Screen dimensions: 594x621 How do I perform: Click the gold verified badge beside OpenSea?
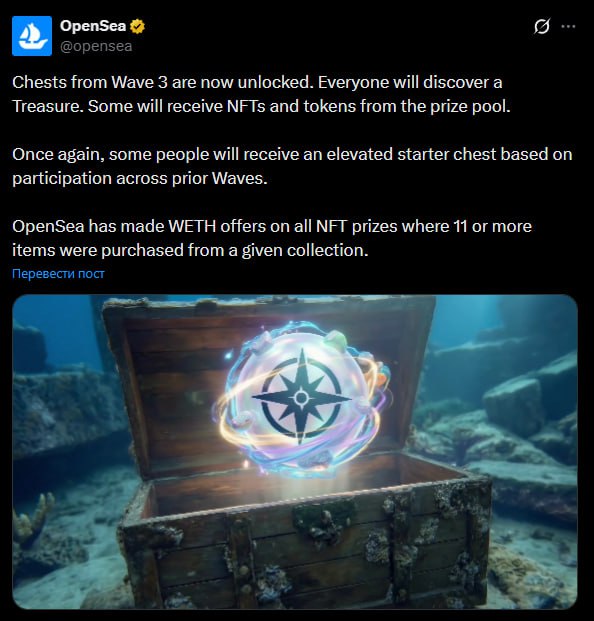click(137, 27)
